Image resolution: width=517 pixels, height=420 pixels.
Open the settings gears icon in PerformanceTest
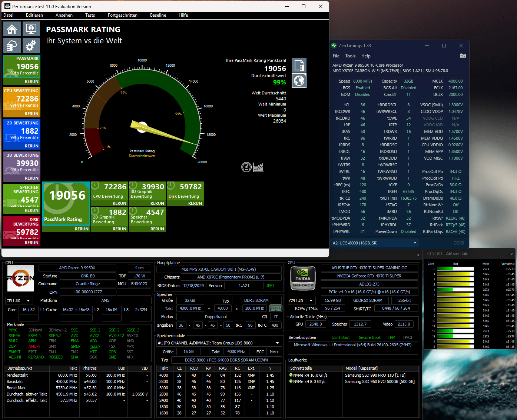pyautogui.click(x=31, y=46)
